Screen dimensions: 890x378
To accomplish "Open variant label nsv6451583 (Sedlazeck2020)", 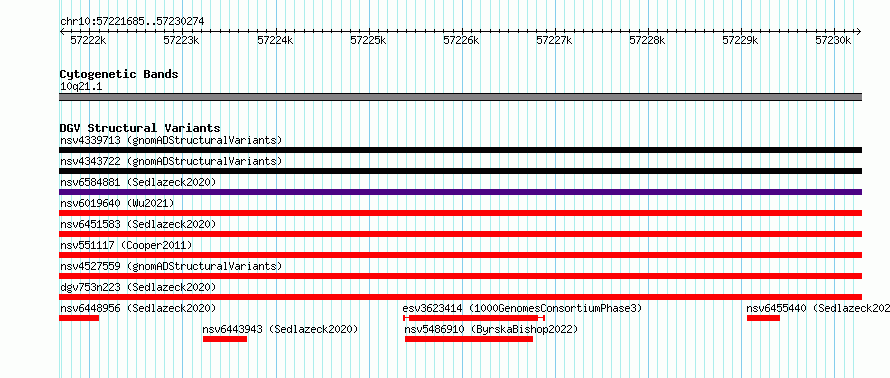I will pyautogui.click(x=138, y=224).
